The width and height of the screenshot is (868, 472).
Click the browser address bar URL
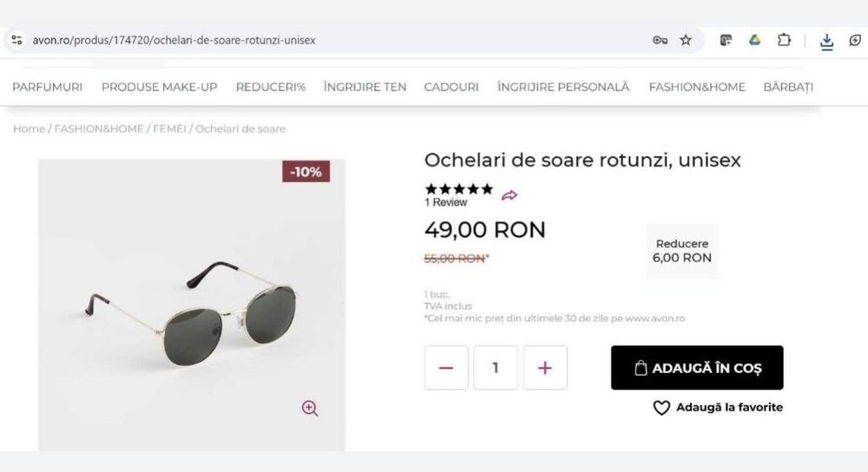pyautogui.click(x=174, y=40)
